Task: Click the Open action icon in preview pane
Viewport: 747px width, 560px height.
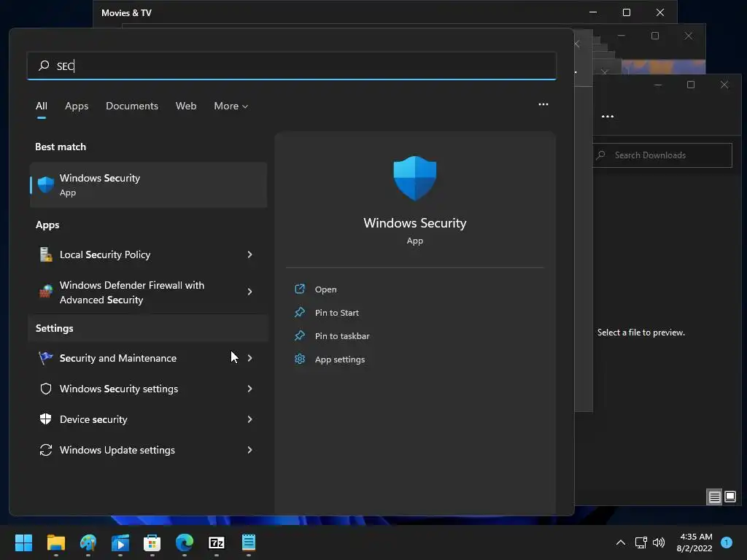Action: [300, 289]
